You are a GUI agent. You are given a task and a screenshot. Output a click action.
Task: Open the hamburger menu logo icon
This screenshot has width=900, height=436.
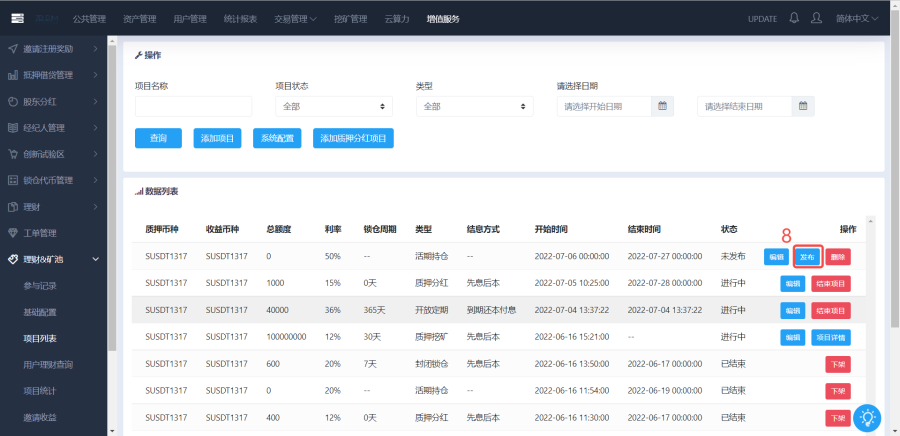click(17, 18)
